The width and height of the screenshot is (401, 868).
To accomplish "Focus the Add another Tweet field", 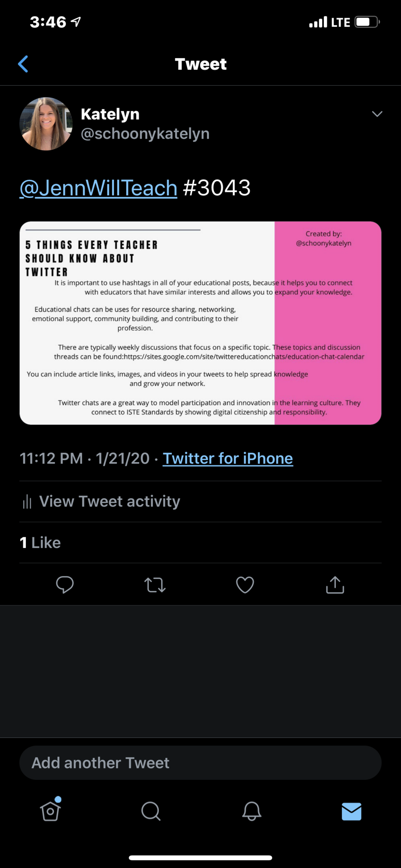I will point(200,763).
